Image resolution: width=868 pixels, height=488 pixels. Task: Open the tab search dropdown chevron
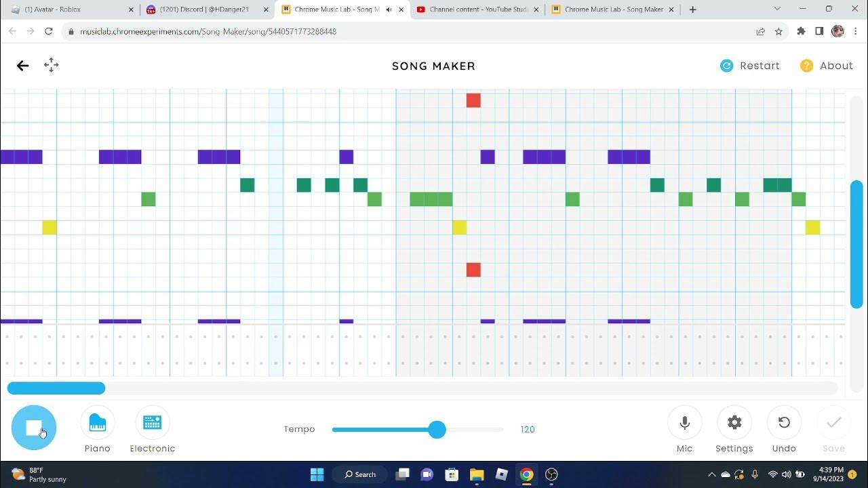pyautogui.click(x=777, y=9)
